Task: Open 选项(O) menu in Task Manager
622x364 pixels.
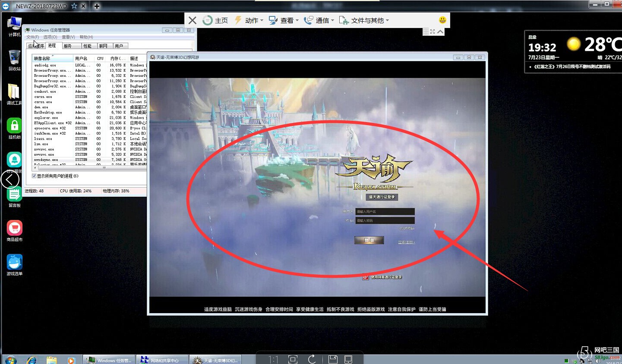Action: pyautogui.click(x=50, y=37)
